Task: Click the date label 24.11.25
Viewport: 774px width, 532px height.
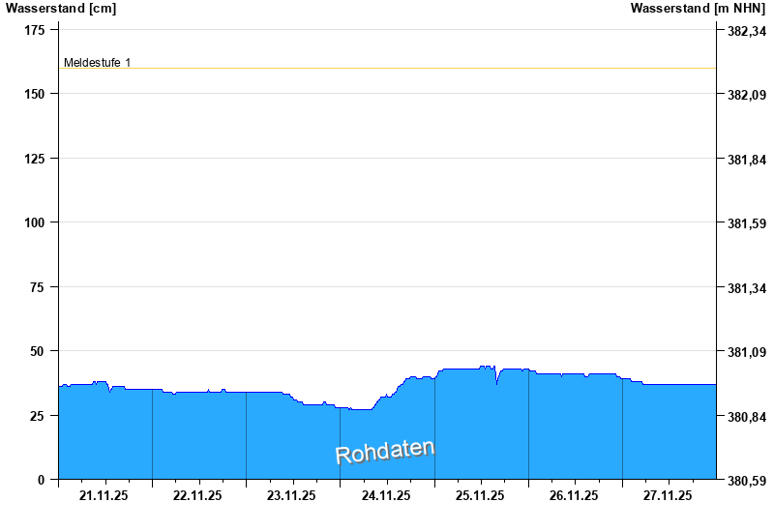Action: (385, 495)
